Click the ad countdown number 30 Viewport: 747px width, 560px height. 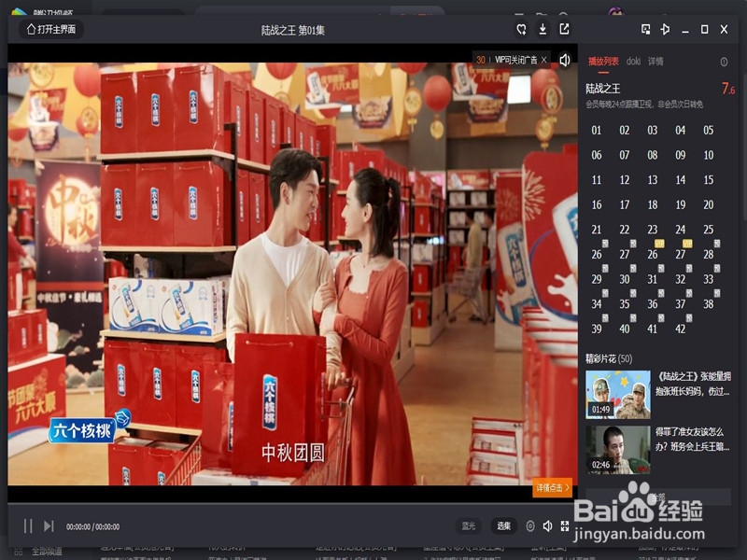pos(481,60)
